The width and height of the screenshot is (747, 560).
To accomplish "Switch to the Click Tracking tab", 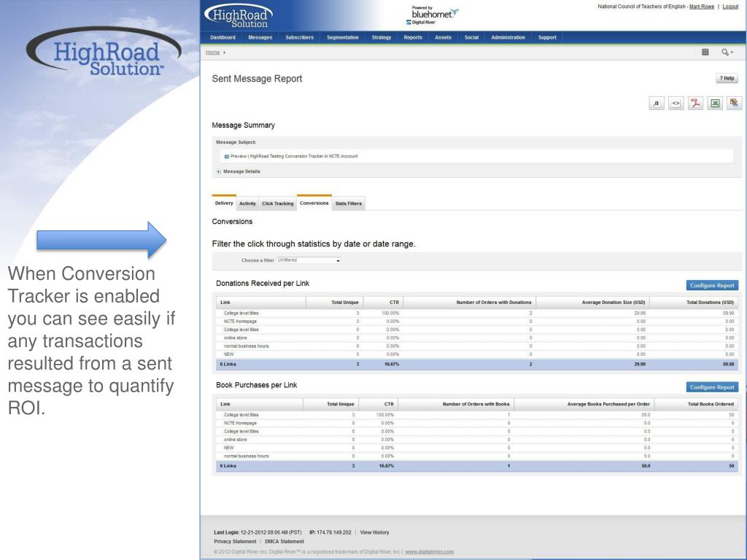I will tap(278, 203).
